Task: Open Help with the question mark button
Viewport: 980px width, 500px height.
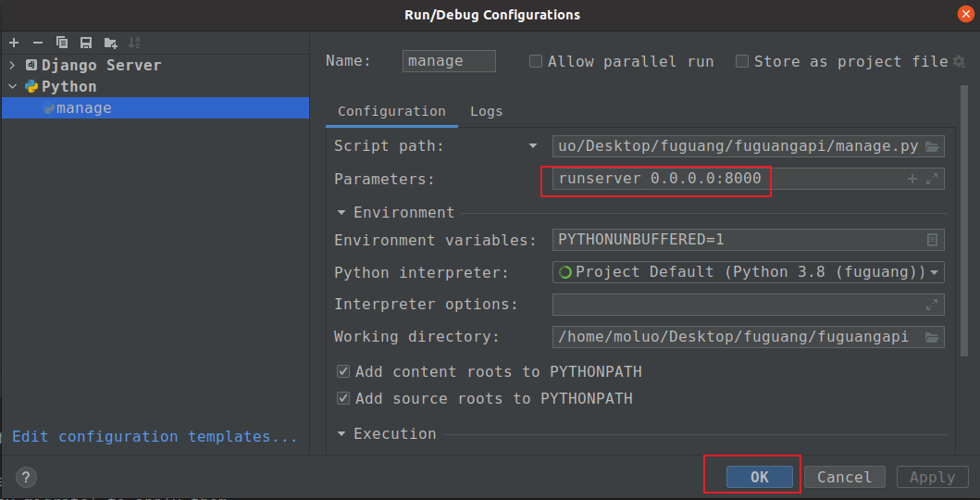Action: pyautogui.click(x=26, y=478)
